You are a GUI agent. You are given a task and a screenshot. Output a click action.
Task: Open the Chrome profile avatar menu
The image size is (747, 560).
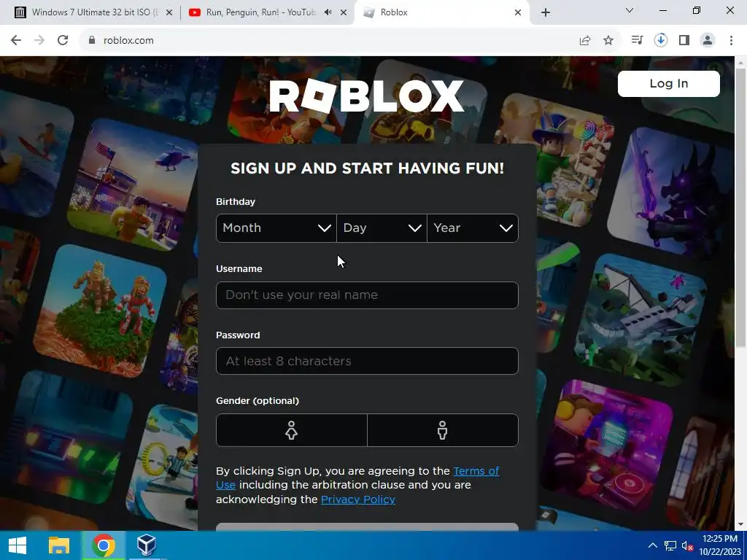[x=708, y=41]
